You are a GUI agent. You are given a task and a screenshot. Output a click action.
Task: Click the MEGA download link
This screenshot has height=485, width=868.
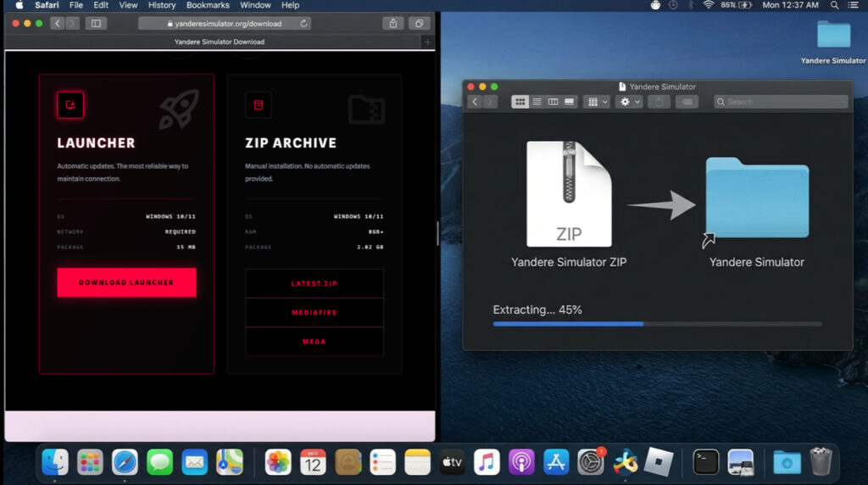(314, 341)
